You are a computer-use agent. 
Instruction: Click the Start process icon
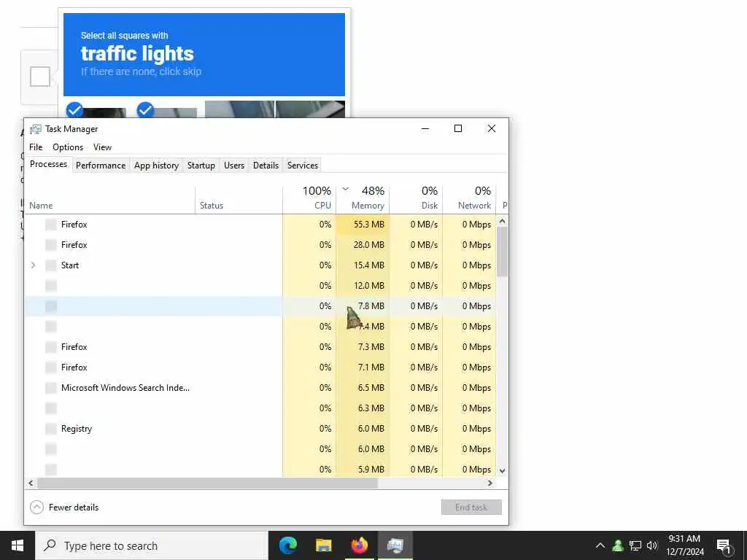(51, 265)
